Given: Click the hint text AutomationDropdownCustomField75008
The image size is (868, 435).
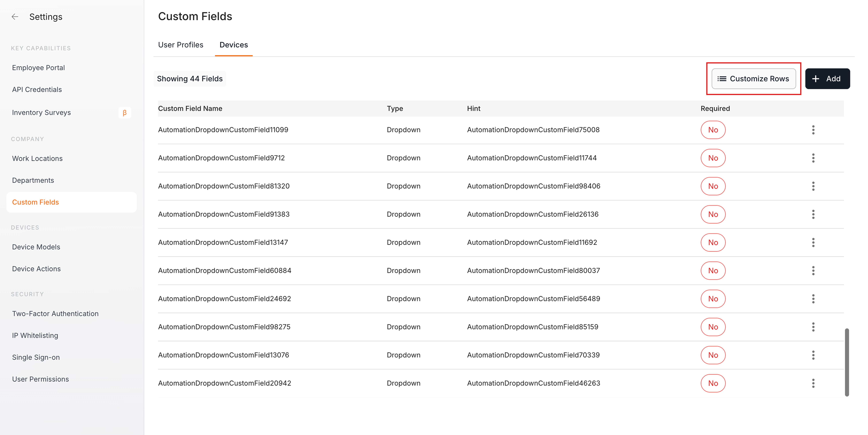Looking at the screenshot, I should tap(533, 130).
